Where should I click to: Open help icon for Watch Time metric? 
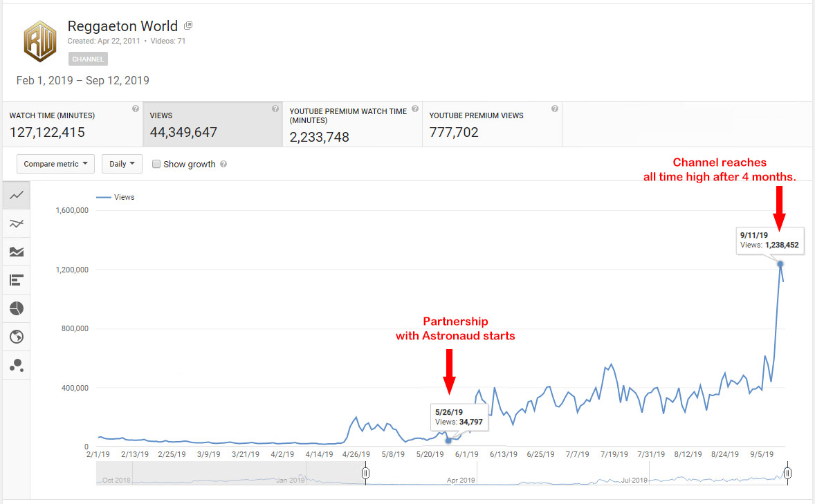[135, 109]
